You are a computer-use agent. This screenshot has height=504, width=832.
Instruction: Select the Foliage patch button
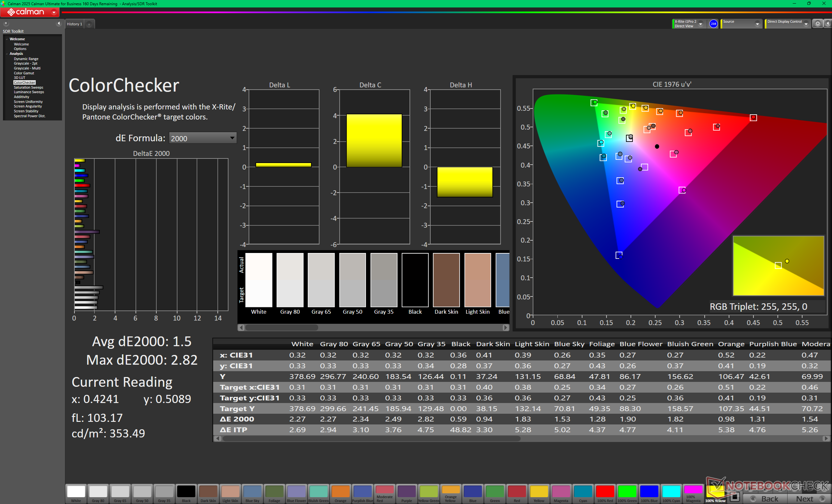pyautogui.click(x=274, y=494)
